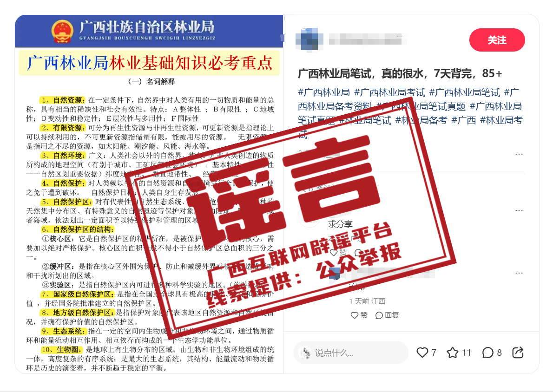The image size is (553, 392).
Task: Open the #广西林业局笔试 hashtag
Action: coord(465,92)
